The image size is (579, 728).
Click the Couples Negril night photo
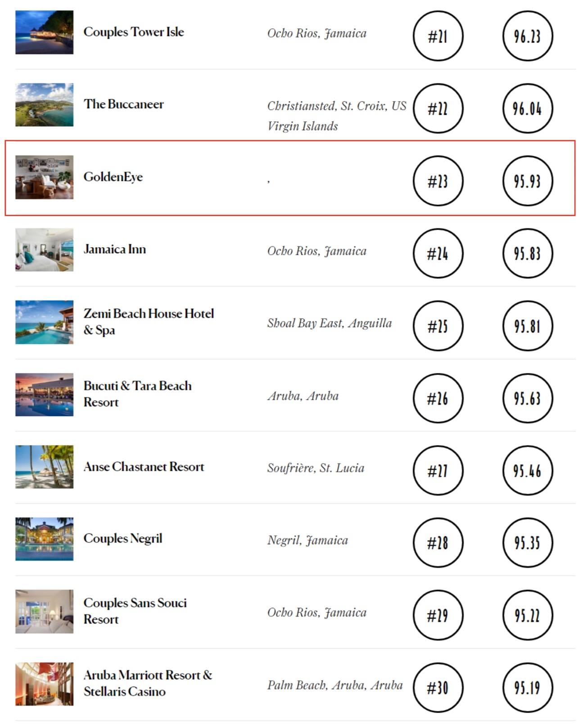coord(44,539)
